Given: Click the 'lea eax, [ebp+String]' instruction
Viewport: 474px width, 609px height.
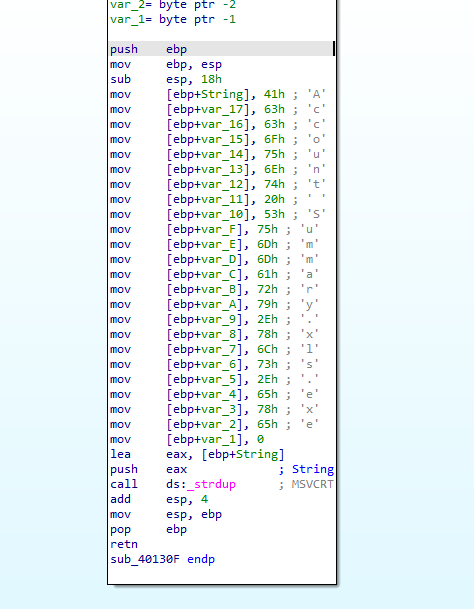Looking at the screenshot, I should [197, 455].
